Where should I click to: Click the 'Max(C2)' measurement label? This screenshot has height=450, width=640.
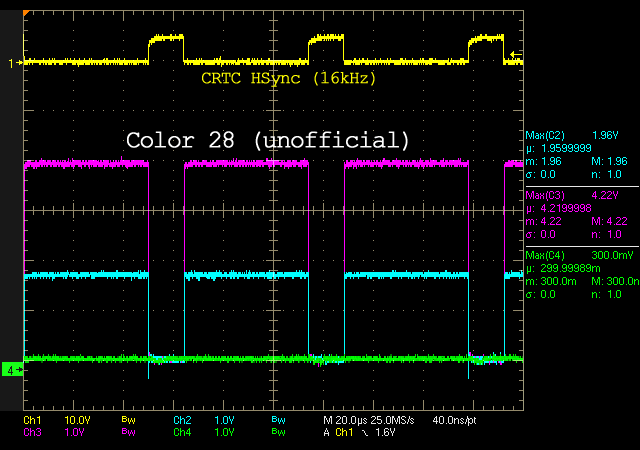pyautogui.click(x=545, y=135)
